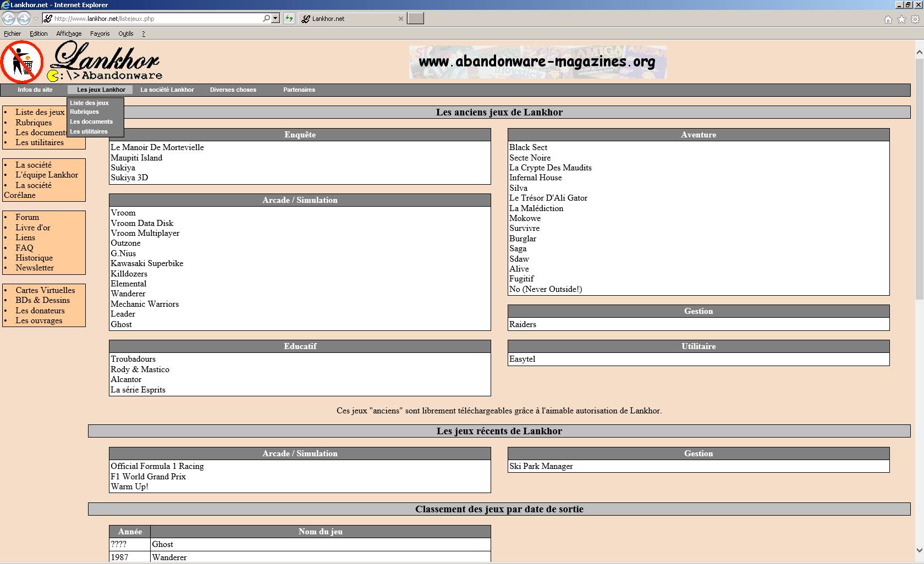Image resolution: width=924 pixels, height=564 pixels.
Task: Expand the Infos du site menu
Action: pos(35,90)
